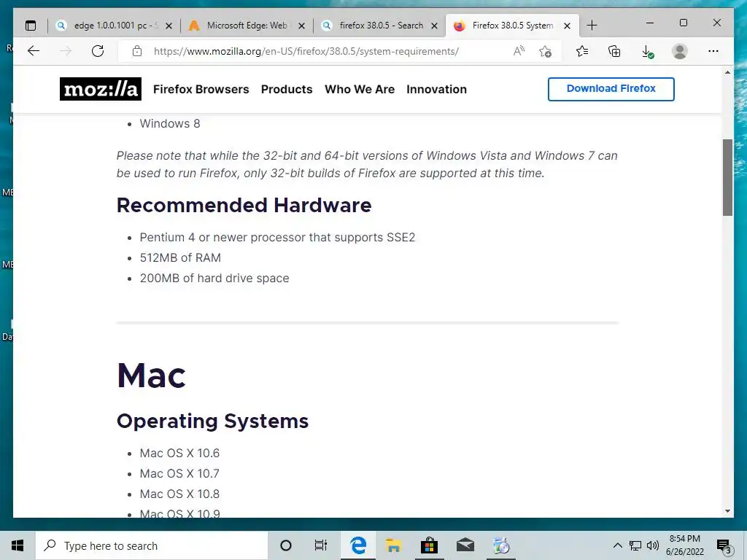The height and width of the screenshot is (560, 747).
Task: Open volume control tray icon
Action: click(x=653, y=545)
